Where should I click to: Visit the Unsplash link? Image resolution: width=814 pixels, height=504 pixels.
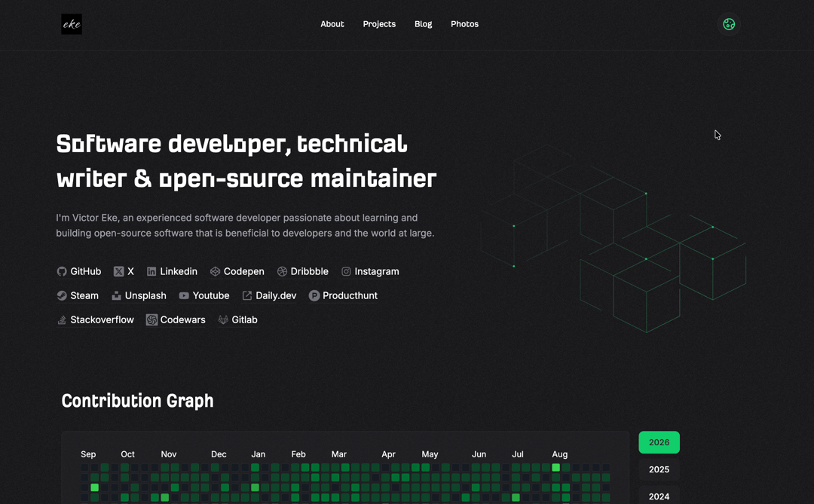(x=139, y=295)
